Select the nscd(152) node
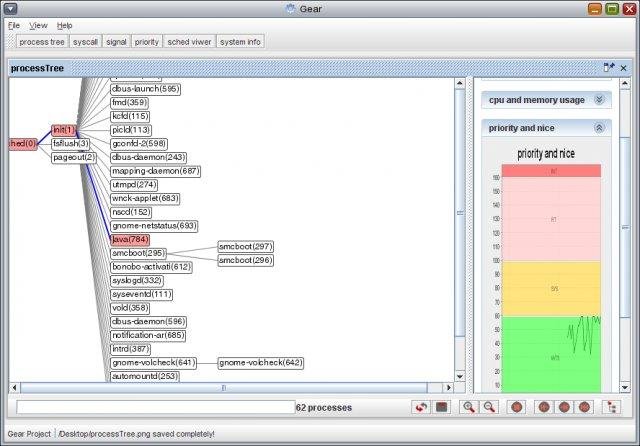640x446 pixels. point(131,212)
